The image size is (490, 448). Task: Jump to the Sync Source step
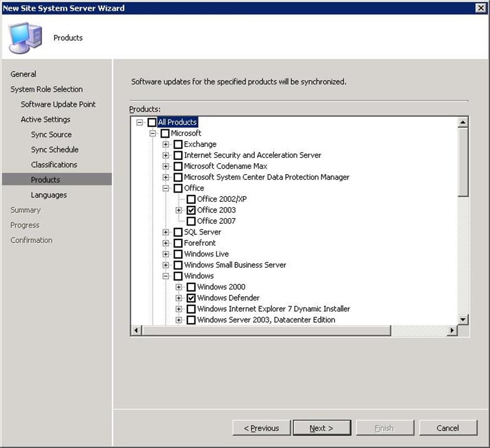[x=51, y=135]
